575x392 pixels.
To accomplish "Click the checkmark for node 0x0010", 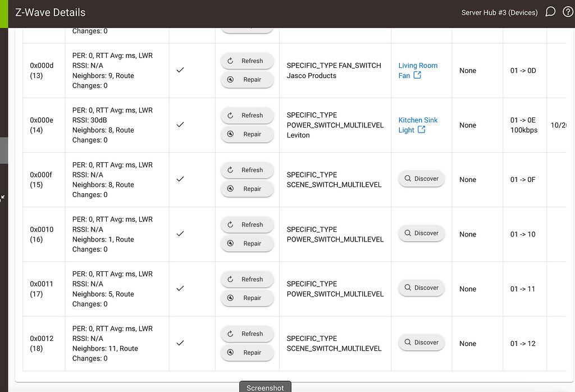I will (180, 234).
